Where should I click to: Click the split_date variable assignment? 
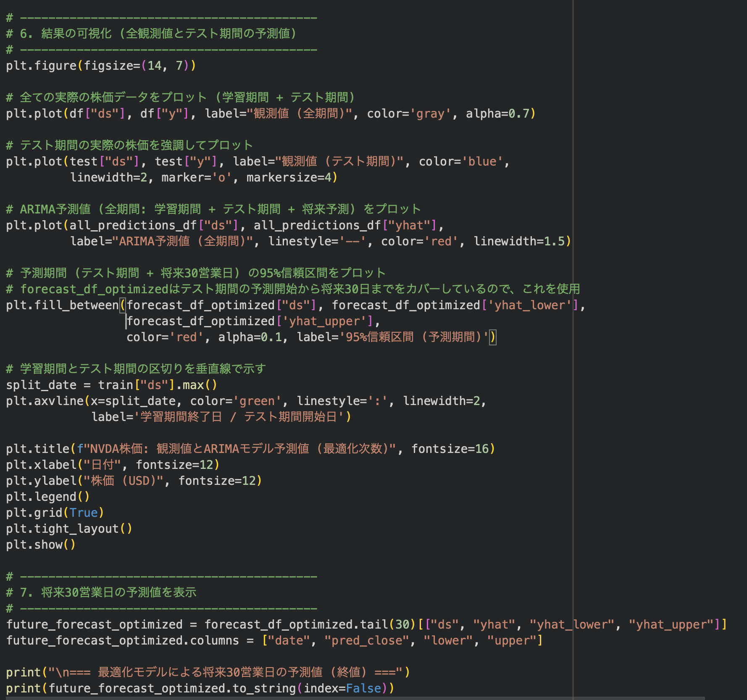(x=111, y=385)
